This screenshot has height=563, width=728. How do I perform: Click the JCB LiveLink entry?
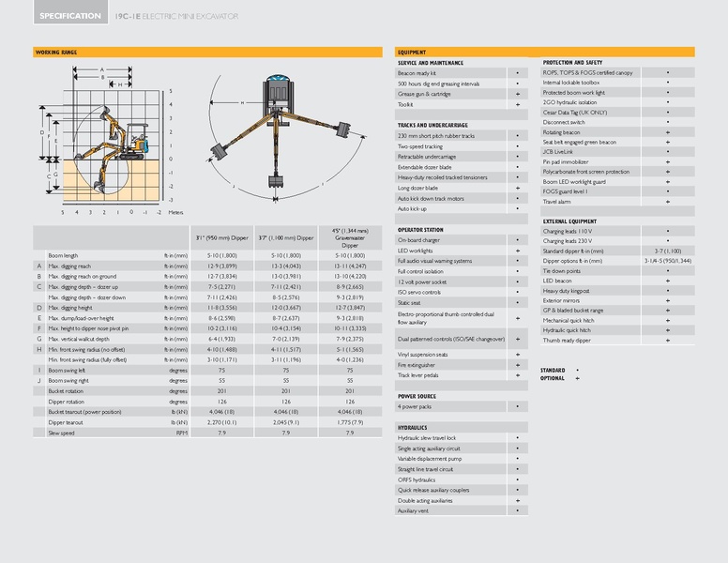click(x=557, y=152)
